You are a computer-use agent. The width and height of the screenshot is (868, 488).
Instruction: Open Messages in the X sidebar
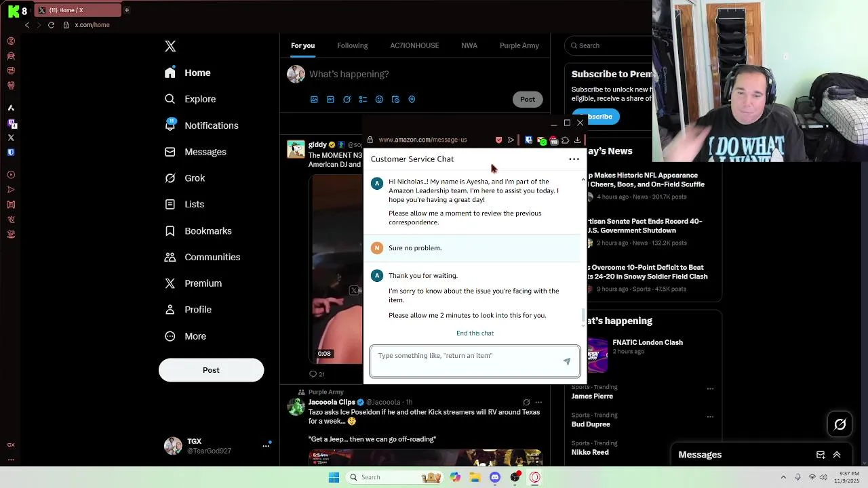coord(196,152)
